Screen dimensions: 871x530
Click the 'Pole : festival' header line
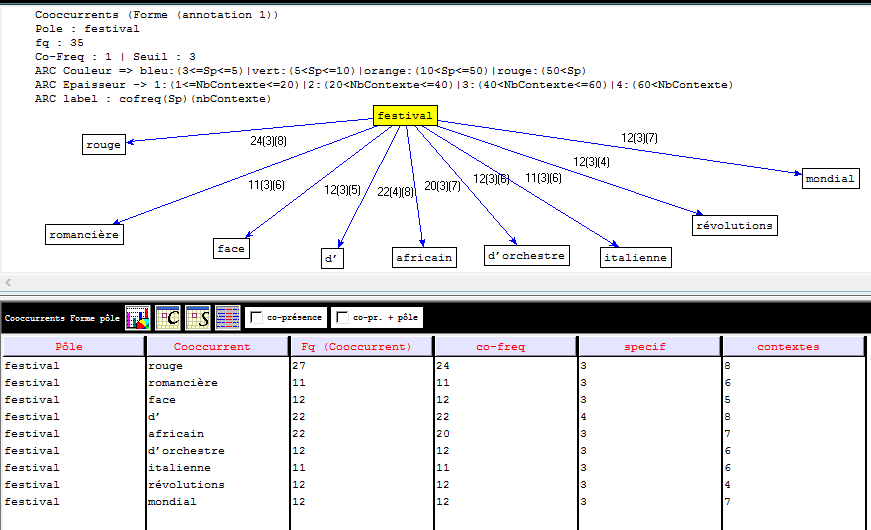point(87,29)
